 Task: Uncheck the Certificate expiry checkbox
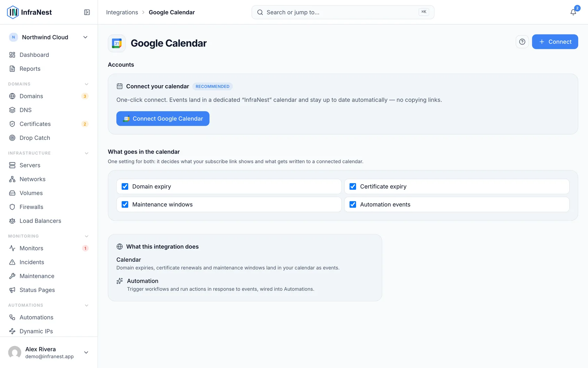click(353, 186)
